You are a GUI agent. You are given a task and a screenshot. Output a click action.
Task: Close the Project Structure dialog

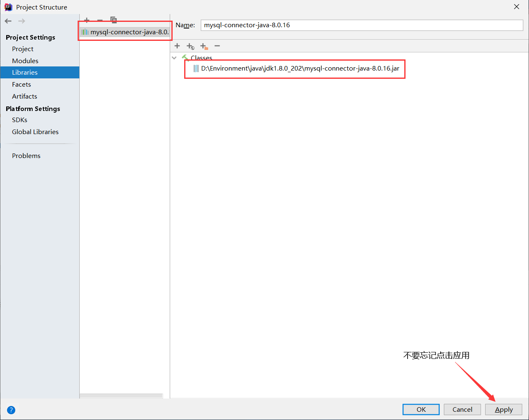coord(517,7)
